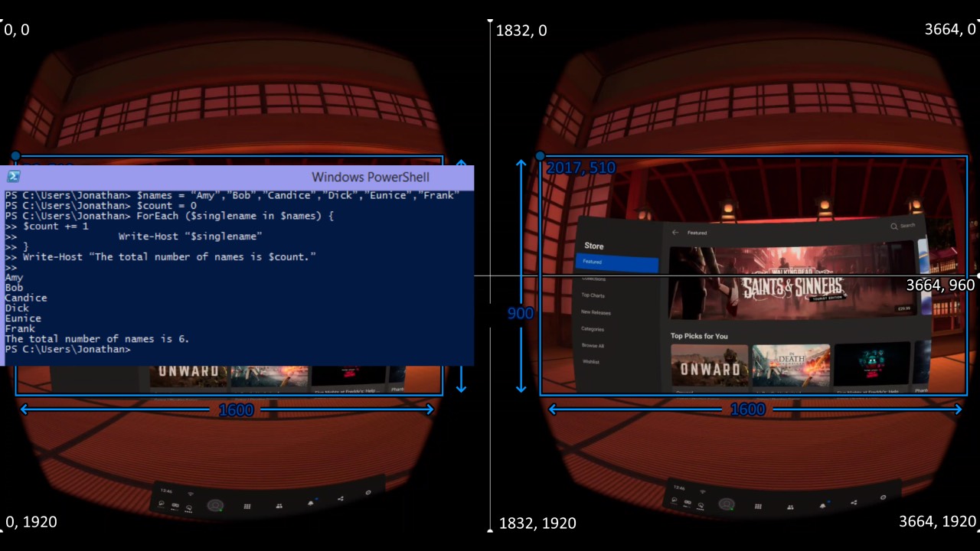Viewport: 980px width, 551px height.
Task: Click the Wi-Fi icon in right dock
Action: coord(703,492)
